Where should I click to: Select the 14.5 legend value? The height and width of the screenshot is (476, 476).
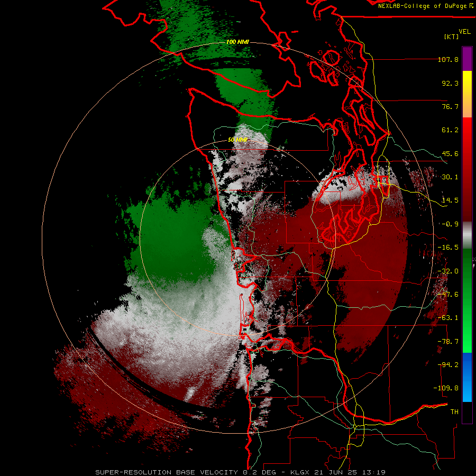(450, 200)
